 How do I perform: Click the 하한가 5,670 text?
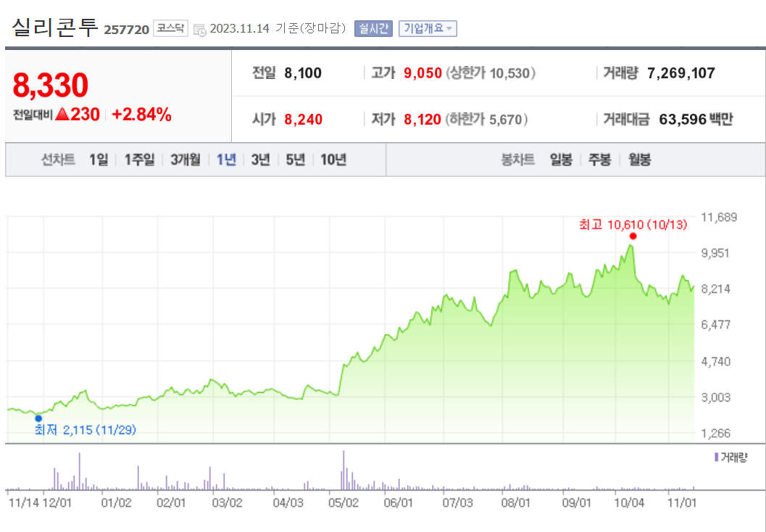coord(486,120)
